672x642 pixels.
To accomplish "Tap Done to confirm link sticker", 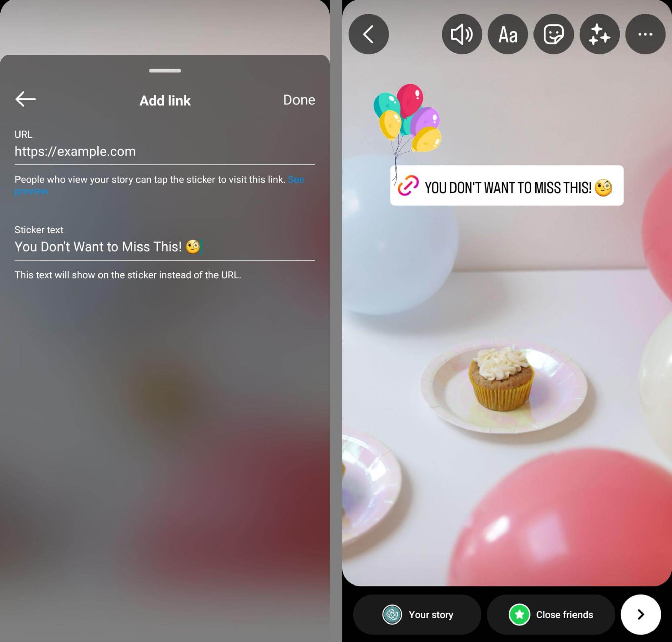I will pyautogui.click(x=299, y=99).
